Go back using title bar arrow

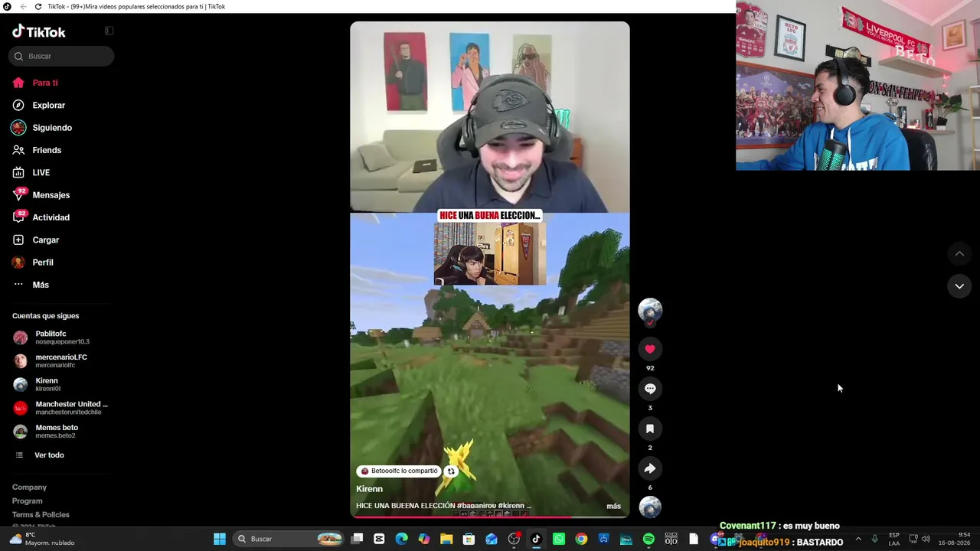pos(23,7)
